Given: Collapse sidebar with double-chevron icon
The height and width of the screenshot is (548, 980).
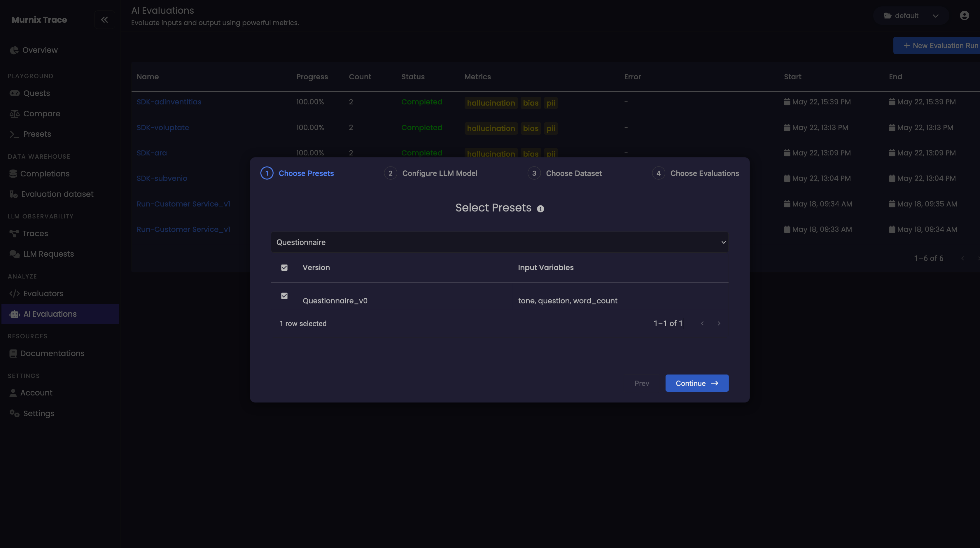Looking at the screenshot, I should tap(104, 20).
